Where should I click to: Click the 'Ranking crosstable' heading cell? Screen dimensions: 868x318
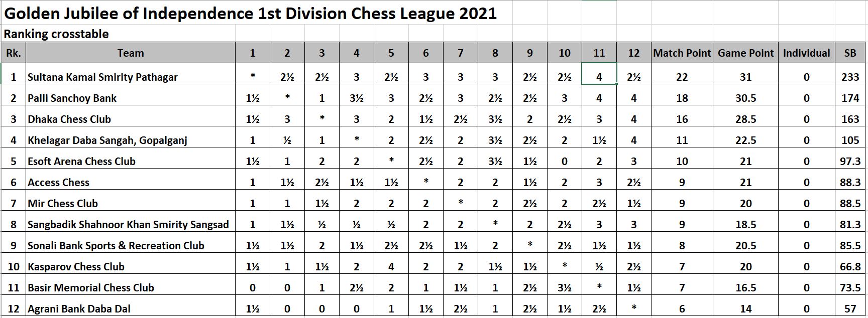point(56,34)
